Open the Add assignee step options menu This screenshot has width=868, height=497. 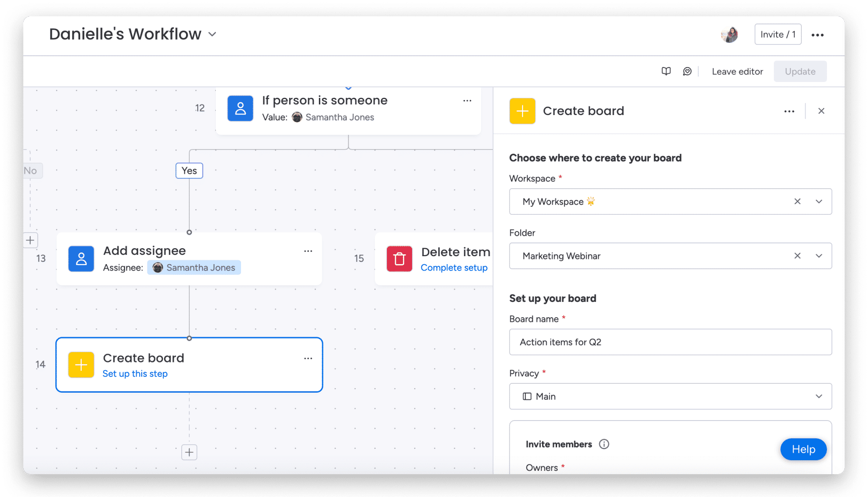coord(308,251)
